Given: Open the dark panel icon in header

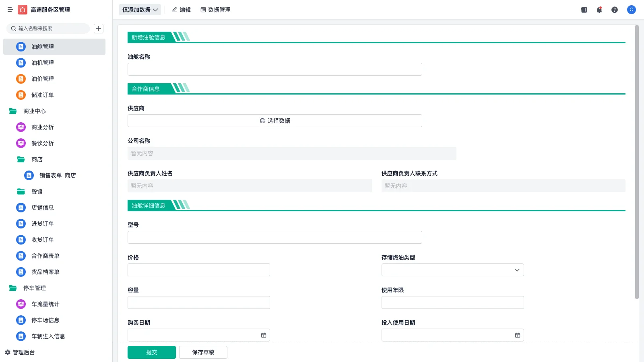Looking at the screenshot, I should pos(584,10).
